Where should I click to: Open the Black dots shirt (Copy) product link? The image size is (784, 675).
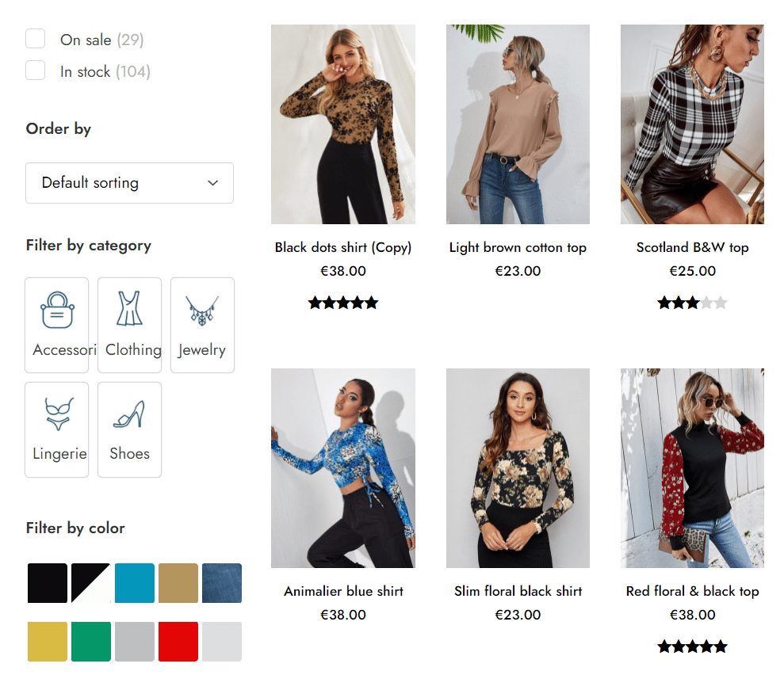[342, 247]
